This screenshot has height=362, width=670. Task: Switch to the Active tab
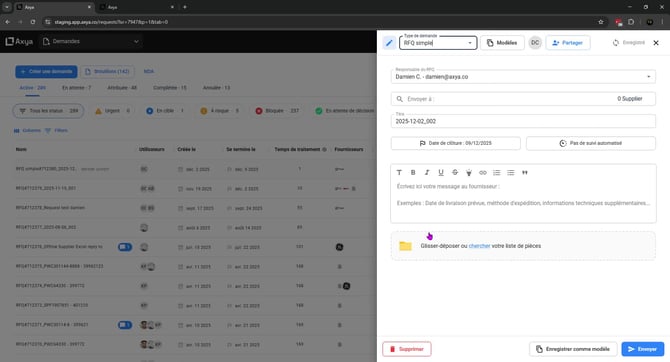[x=32, y=88]
